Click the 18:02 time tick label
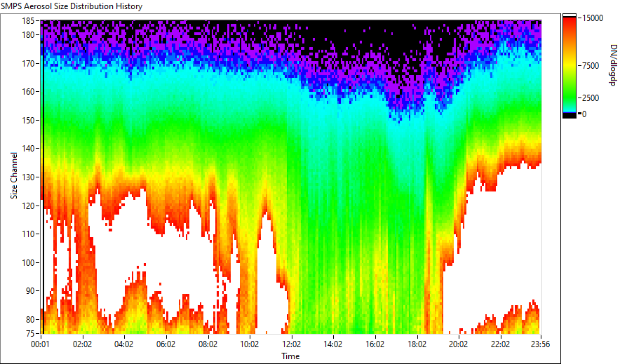 click(417, 344)
